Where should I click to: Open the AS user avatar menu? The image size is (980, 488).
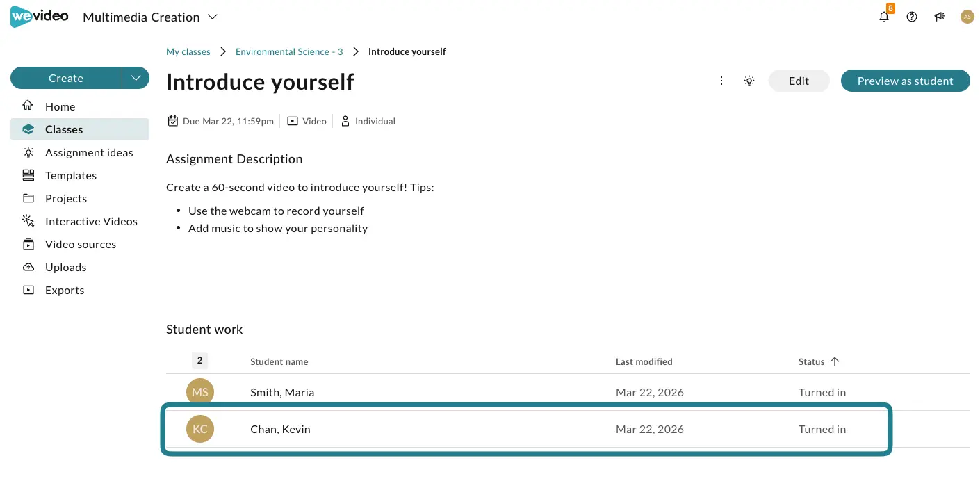967,17
